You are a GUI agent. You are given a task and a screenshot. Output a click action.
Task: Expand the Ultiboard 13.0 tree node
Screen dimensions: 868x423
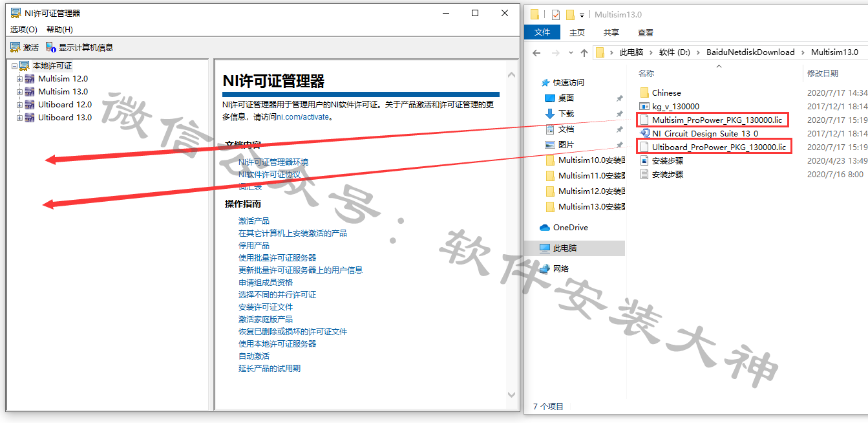19,118
